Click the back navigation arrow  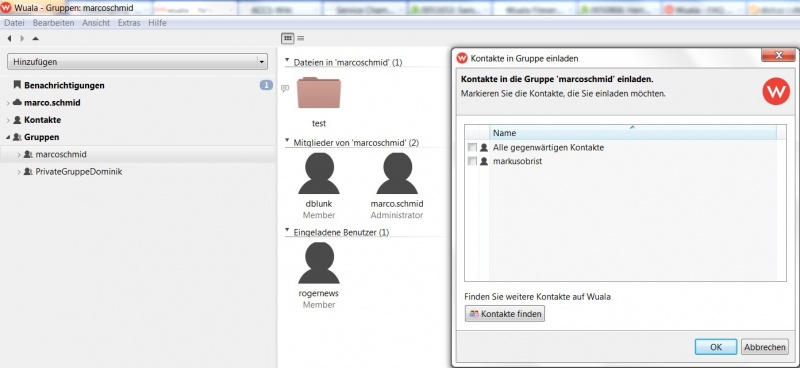click(x=9, y=38)
